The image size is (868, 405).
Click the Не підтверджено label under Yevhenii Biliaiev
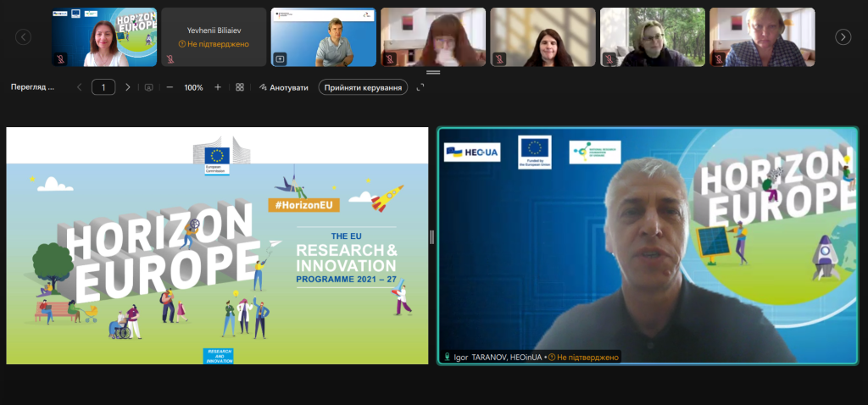tap(214, 44)
